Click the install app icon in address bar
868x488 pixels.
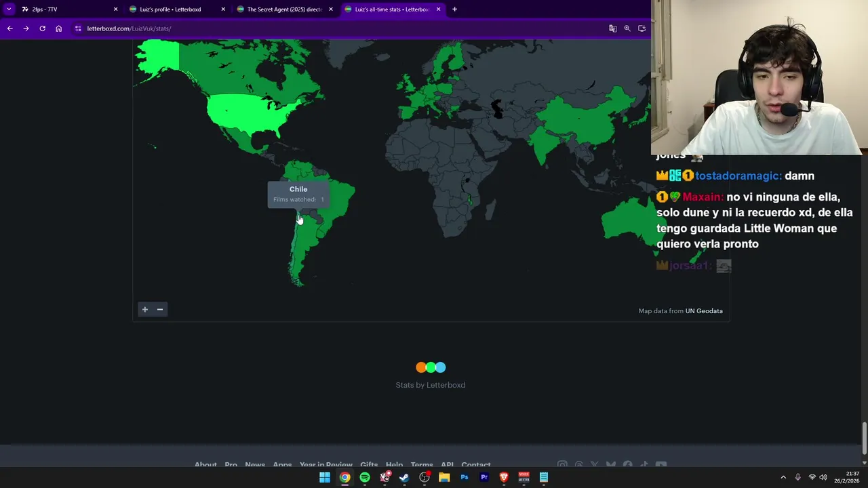pyautogui.click(x=642, y=28)
